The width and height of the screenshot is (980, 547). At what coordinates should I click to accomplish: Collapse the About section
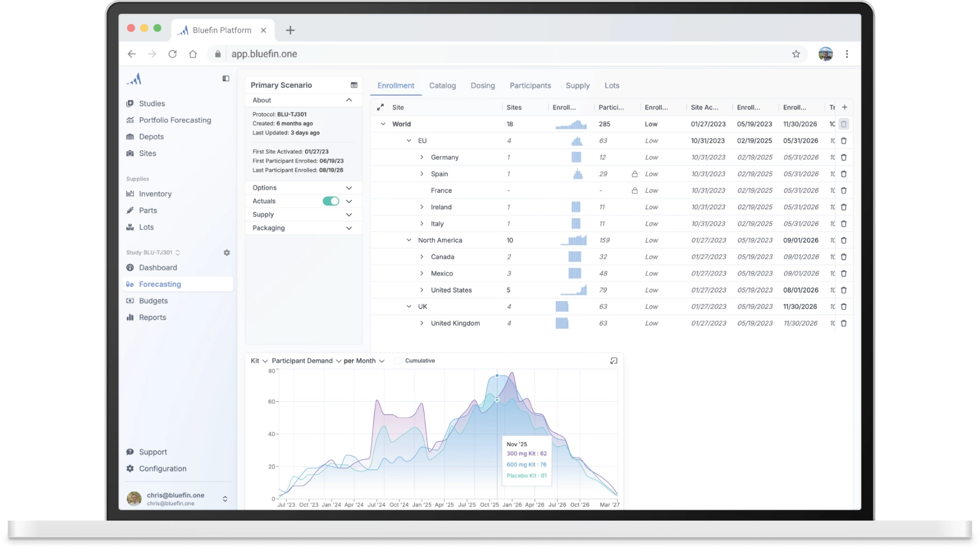coord(349,100)
